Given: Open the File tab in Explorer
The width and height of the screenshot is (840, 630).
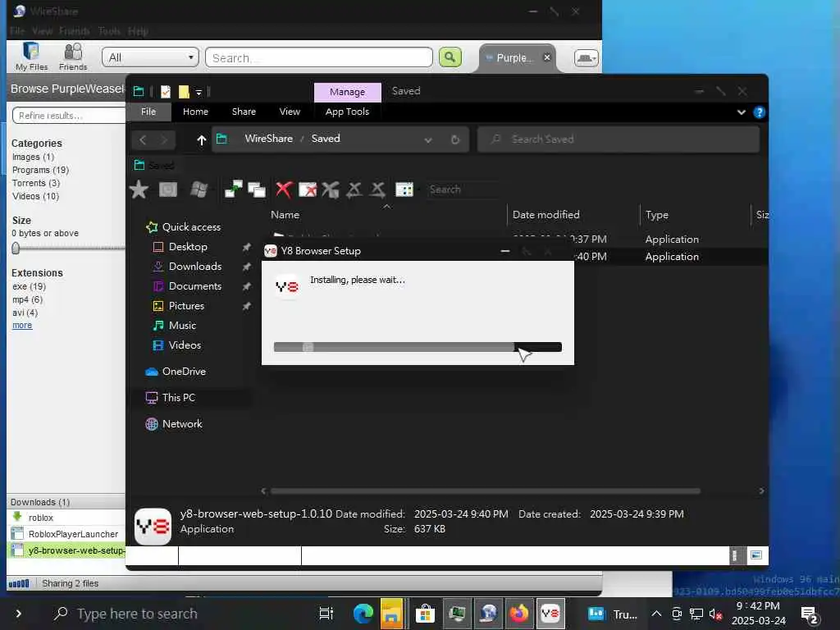Looking at the screenshot, I should coord(148,112).
